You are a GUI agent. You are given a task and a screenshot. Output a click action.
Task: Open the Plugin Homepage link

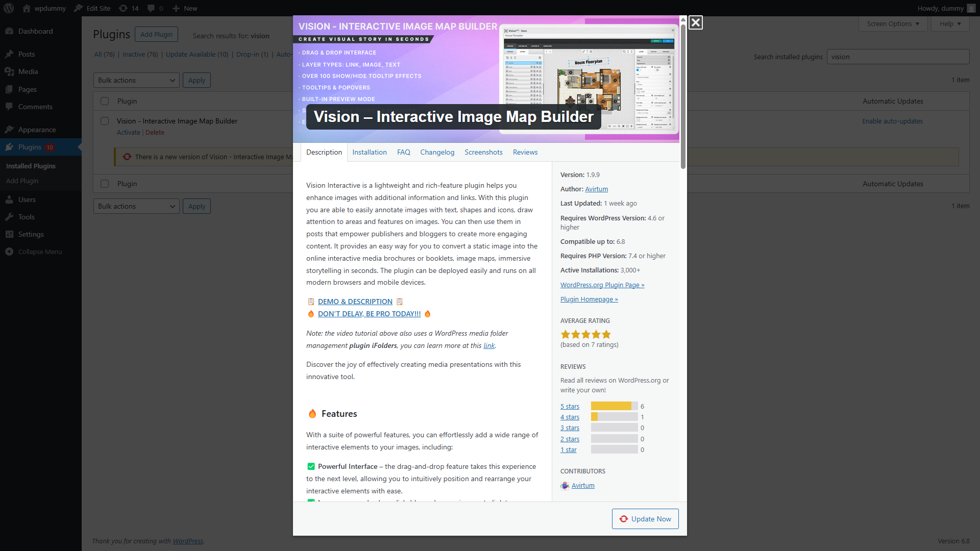589,299
